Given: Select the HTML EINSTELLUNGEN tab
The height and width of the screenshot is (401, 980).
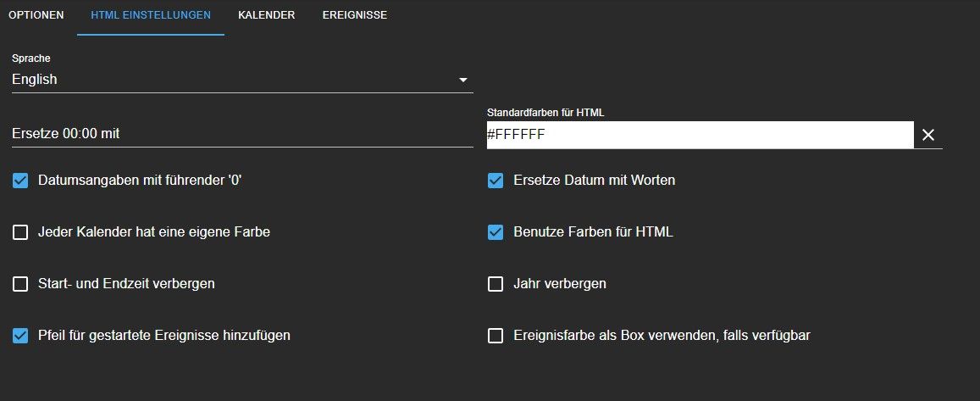Looking at the screenshot, I should [x=151, y=15].
